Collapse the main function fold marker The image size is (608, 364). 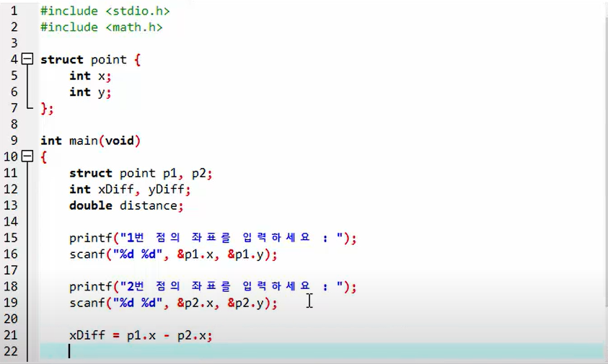[x=27, y=156]
